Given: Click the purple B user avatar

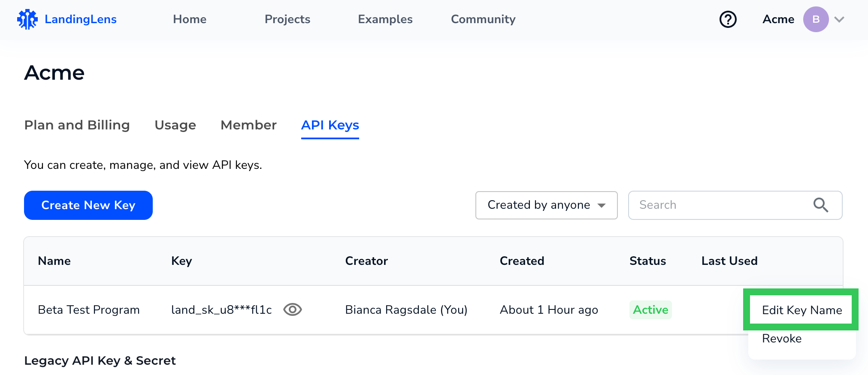Looking at the screenshot, I should 815,19.
